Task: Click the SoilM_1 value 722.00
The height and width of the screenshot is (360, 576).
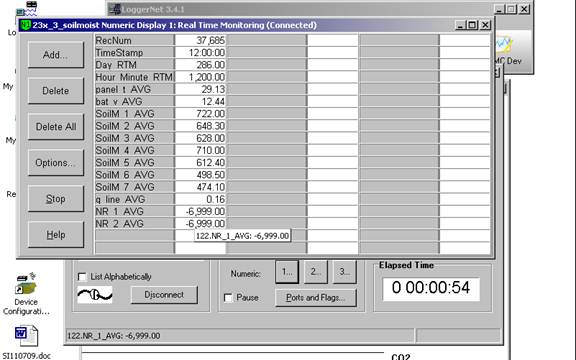Action: tap(201, 114)
